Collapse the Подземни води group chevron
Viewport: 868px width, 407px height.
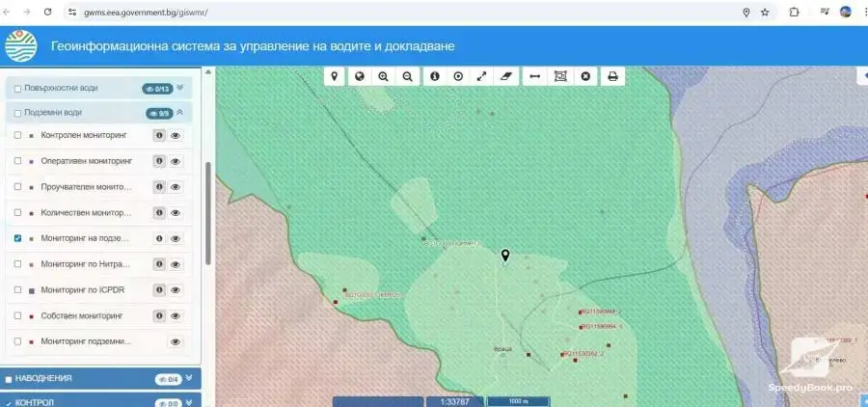(x=180, y=113)
